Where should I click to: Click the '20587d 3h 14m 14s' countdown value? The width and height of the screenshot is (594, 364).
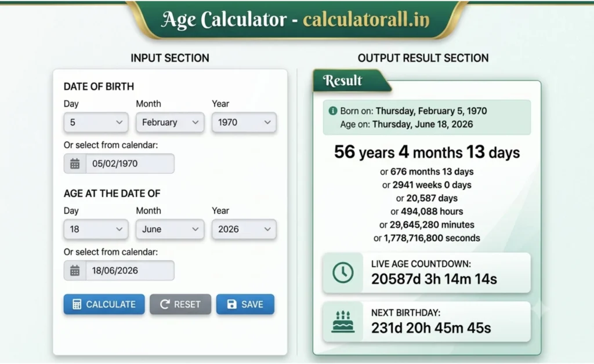point(434,279)
